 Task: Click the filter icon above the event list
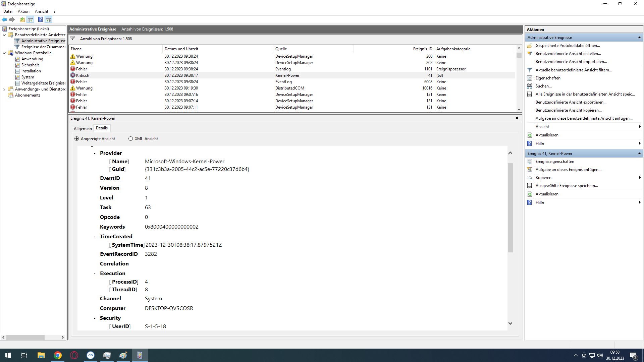point(72,39)
